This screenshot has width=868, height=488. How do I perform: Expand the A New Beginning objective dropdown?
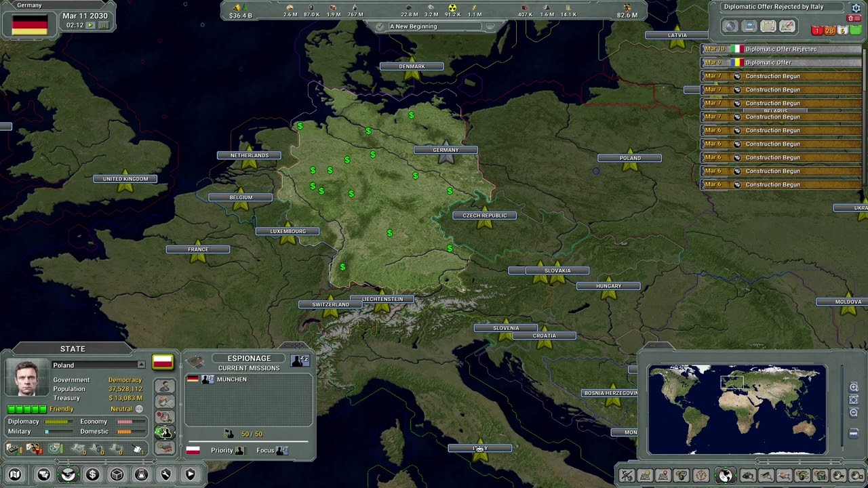pyautogui.click(x=490, y=26)
